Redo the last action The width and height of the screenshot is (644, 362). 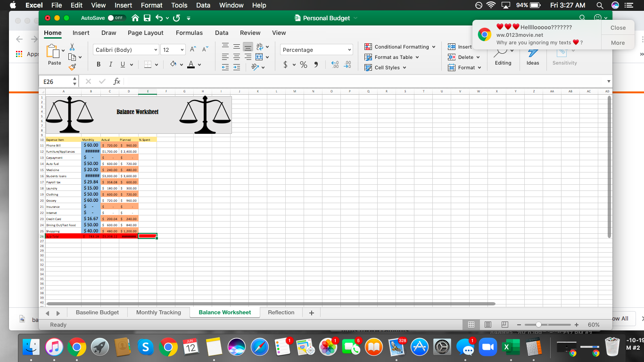(176, 18)
